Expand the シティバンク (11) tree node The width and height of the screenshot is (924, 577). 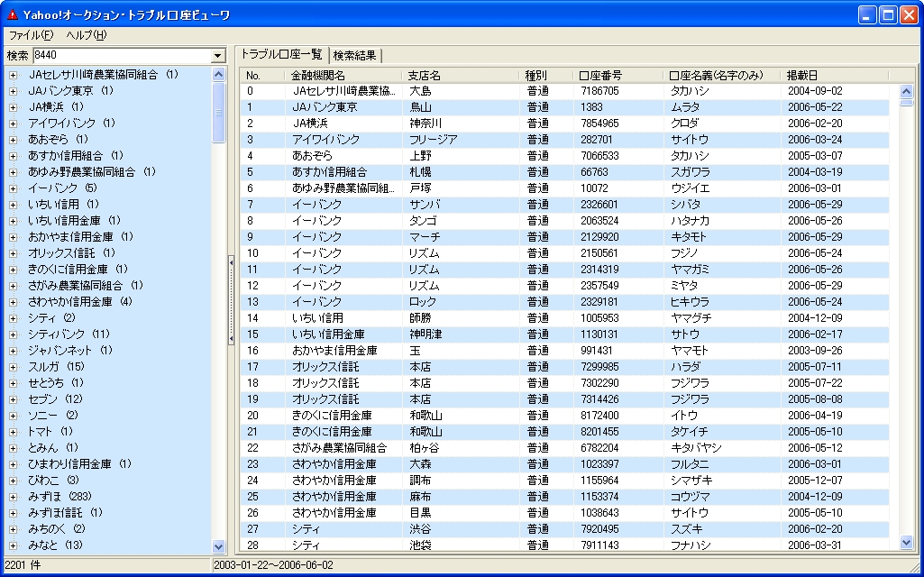[x=13, y=334]
